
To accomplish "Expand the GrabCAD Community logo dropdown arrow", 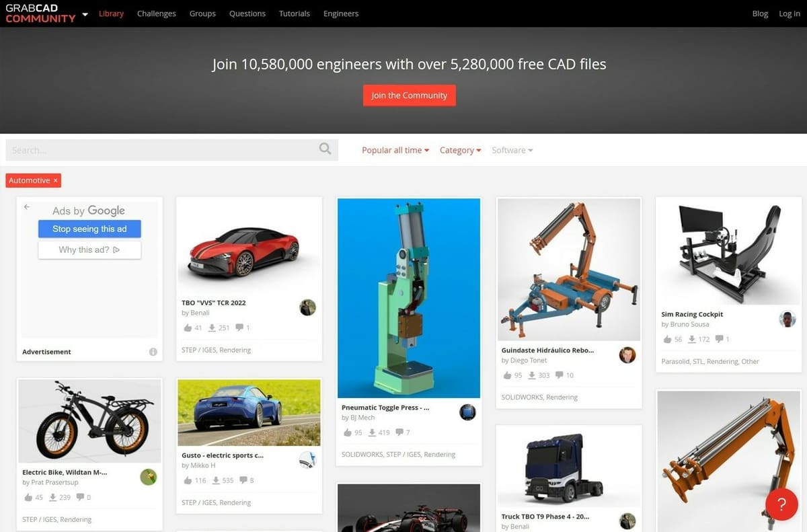I will click(x=85, y=13).
